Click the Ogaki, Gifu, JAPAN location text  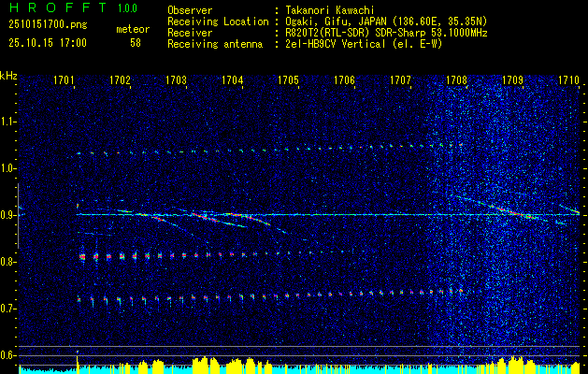pos(386,22)
